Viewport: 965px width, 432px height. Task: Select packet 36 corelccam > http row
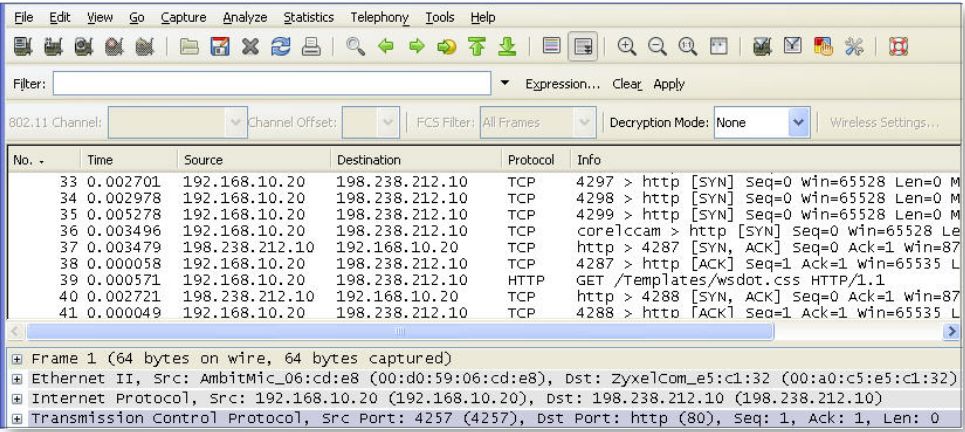tap(483, 231)
